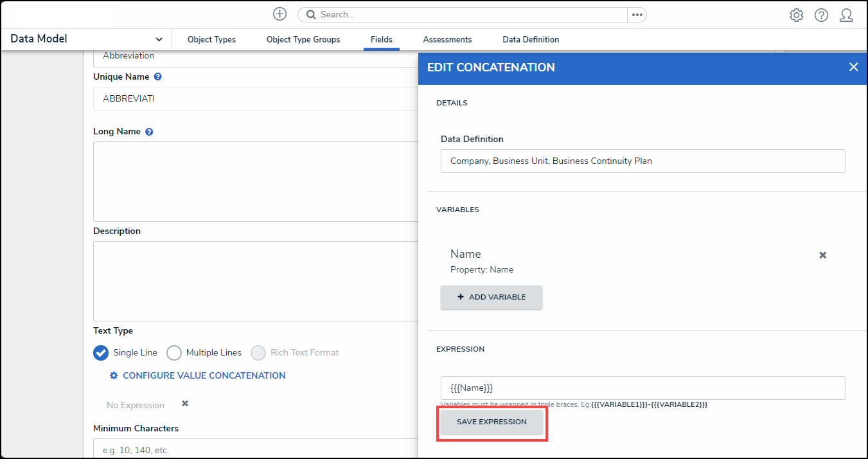Open the settings gear icon
This screenshot has height=459, width=868.
tap(797, 15)
